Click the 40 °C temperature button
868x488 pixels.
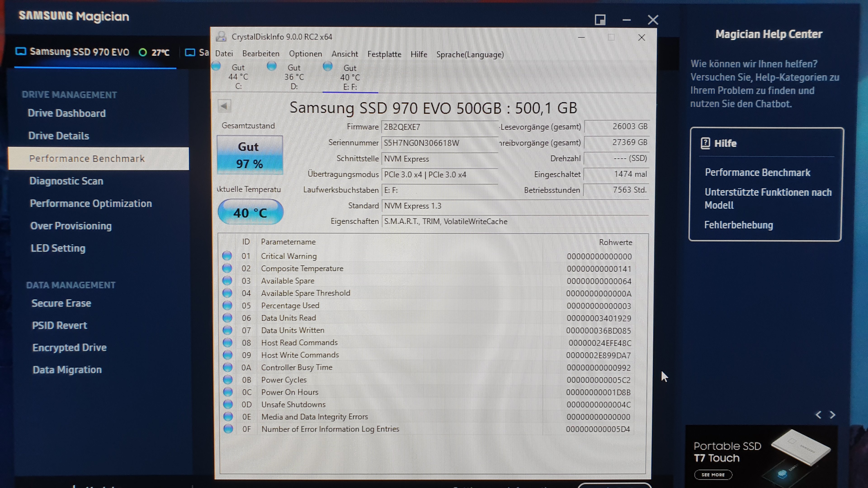(x=250, y=213)
